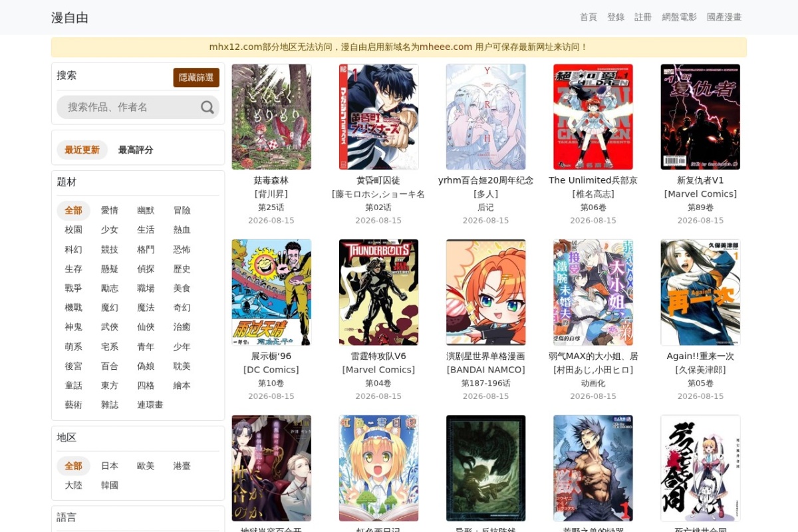Select the 美食 genre filter
Screen dimensions: 798x532
pos(182,288)
